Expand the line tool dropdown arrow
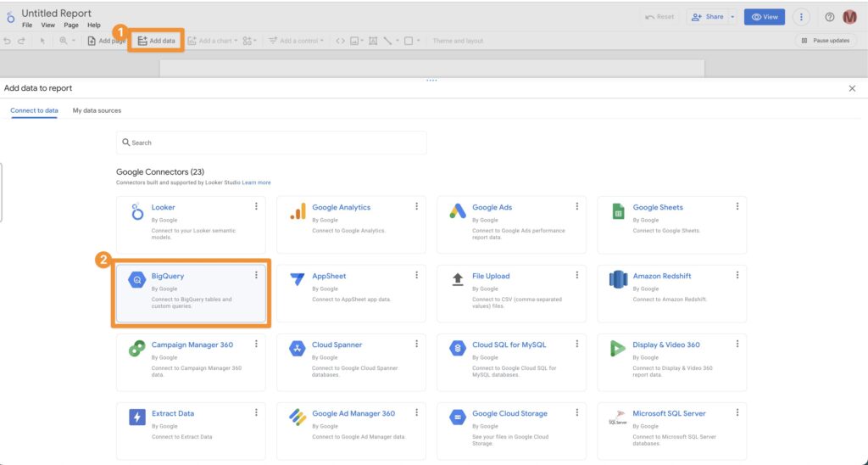This screenshot has height=465, width=868. [397, 41]
